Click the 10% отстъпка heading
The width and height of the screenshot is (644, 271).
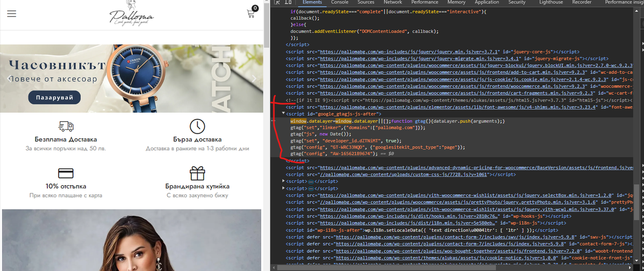pos(66,186)
